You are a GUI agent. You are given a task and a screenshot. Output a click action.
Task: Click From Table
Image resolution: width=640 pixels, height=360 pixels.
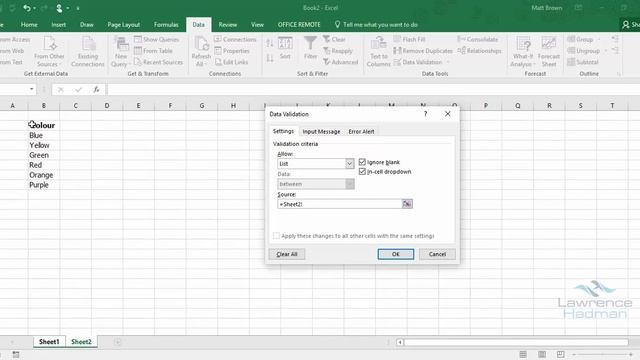(x=153, y=51)
